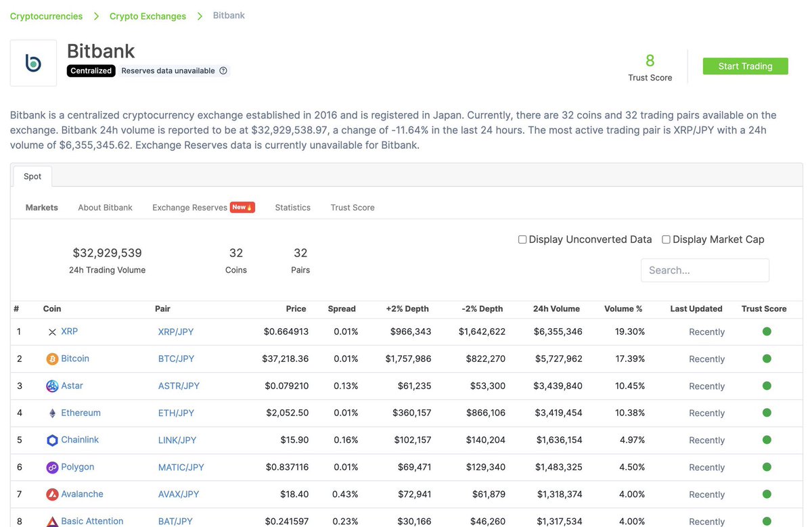
Task: Click the New fire badge on Exchange Reserves
Action: pyautogui.click(x=242, y=207)
